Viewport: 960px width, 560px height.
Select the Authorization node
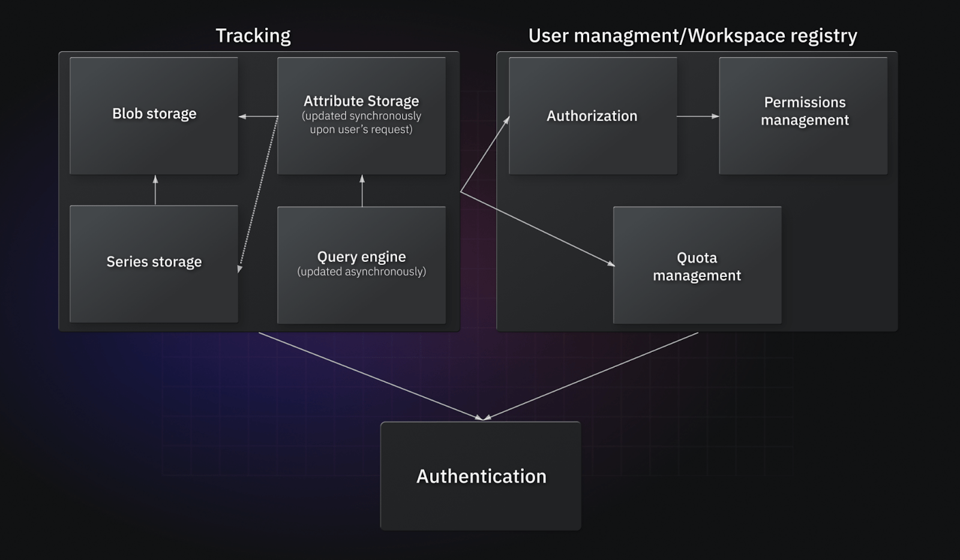click(x=593, y=116)
